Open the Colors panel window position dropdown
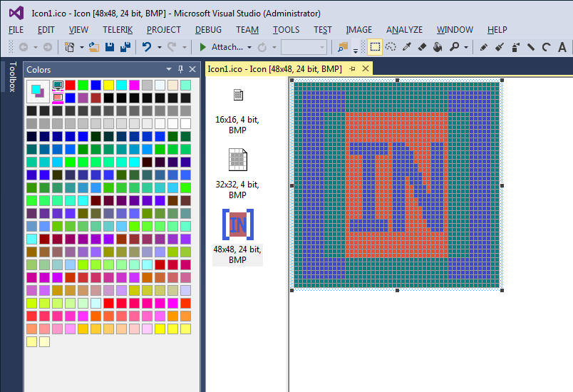 169,69
